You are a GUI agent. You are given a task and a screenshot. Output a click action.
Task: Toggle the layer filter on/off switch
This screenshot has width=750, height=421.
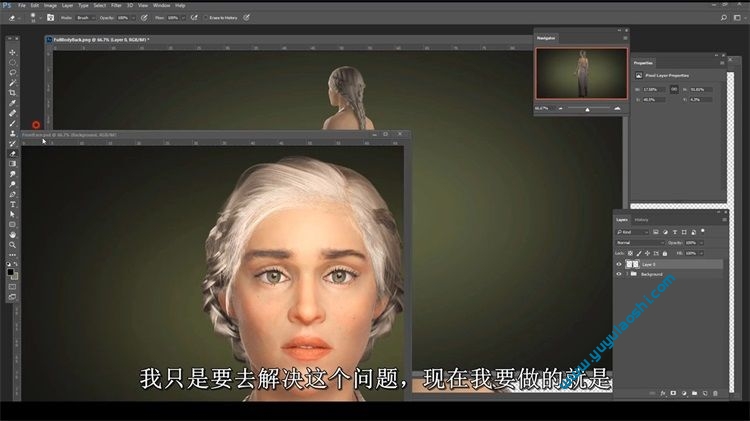703,231
